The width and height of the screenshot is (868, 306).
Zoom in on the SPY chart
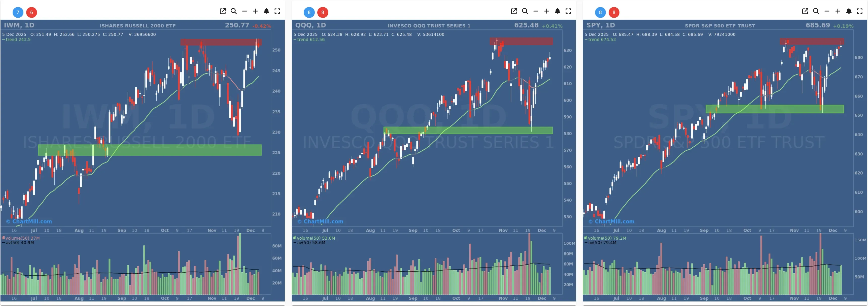(838, 11)
